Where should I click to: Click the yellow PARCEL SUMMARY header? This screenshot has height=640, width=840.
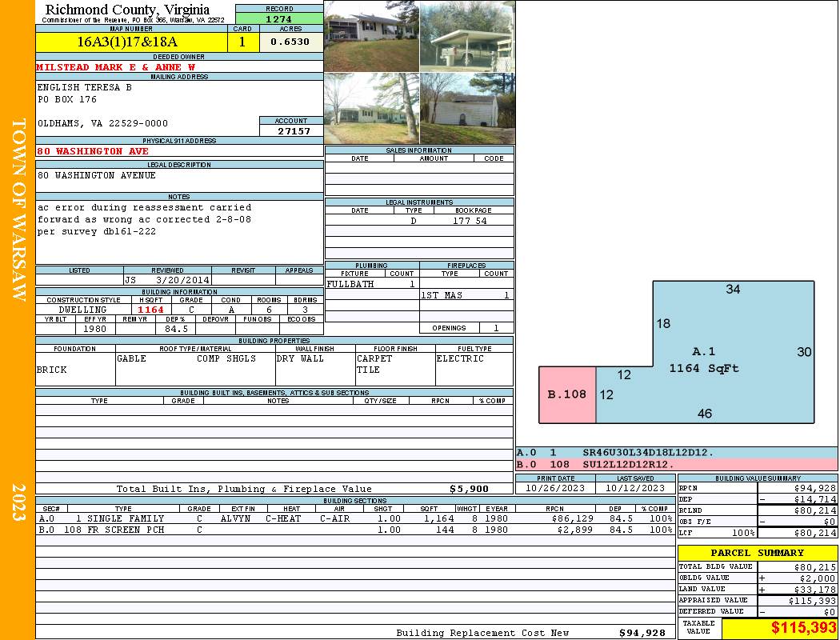757,553
